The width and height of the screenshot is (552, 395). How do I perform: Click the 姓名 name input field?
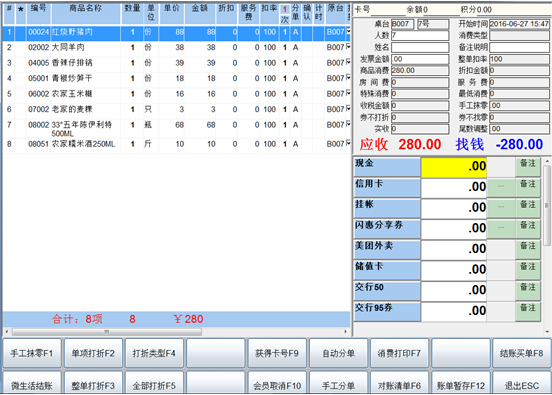(420, 47)
